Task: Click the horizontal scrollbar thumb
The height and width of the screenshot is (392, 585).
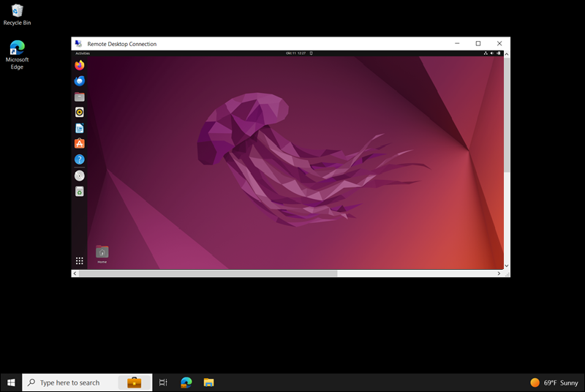Action: coord(208,274)
